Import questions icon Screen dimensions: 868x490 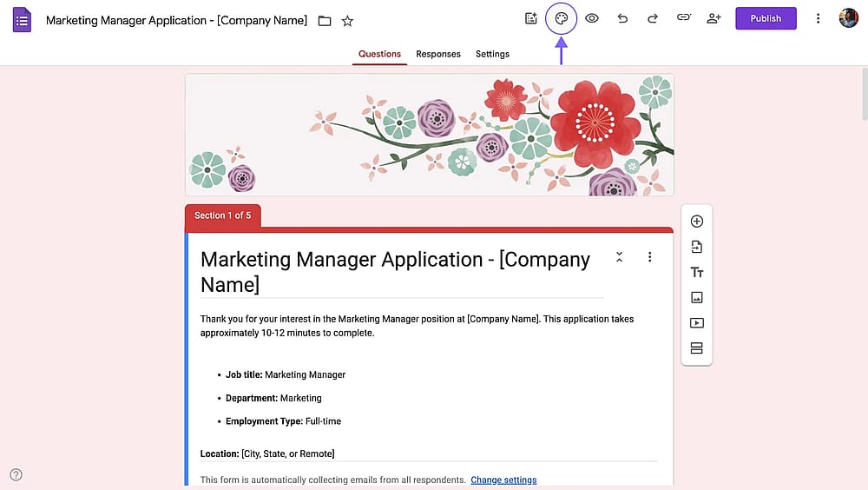pyautogui.click(x=697, y=247)
